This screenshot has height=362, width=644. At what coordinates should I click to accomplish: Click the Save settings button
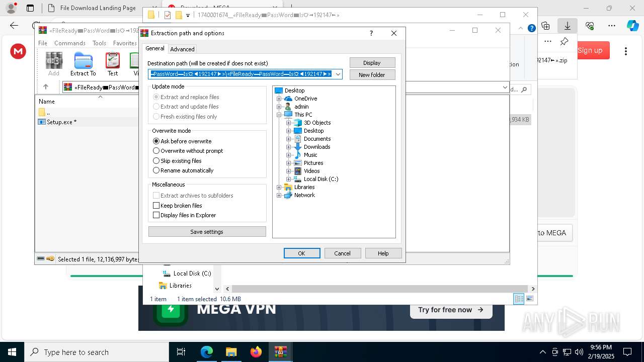pyautogui.click(x=207, y=232)
